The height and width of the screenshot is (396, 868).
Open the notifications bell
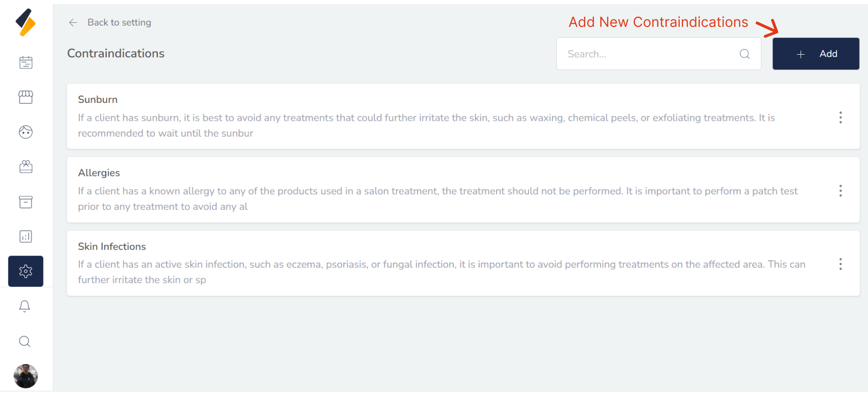pos(25,306)
